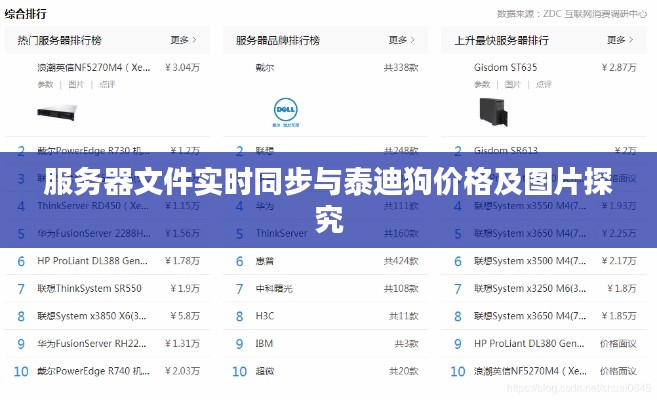The width and height of the screenshot is (657, 400).
Task: Open HP ProLiant DL380 Gen entry
Action: pos(529,344)
